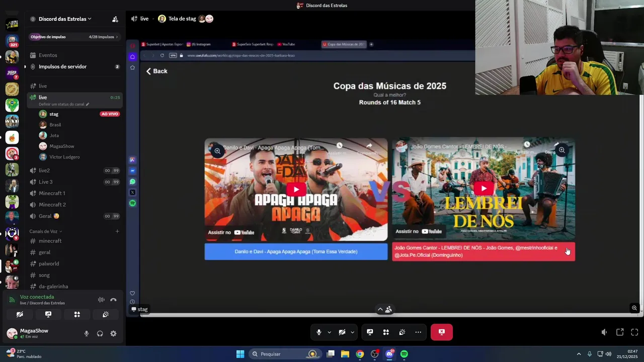The image size is (644, 362).
Task: Click magnifier on Lembrei de Nós video
Action: tap(562, 150)
